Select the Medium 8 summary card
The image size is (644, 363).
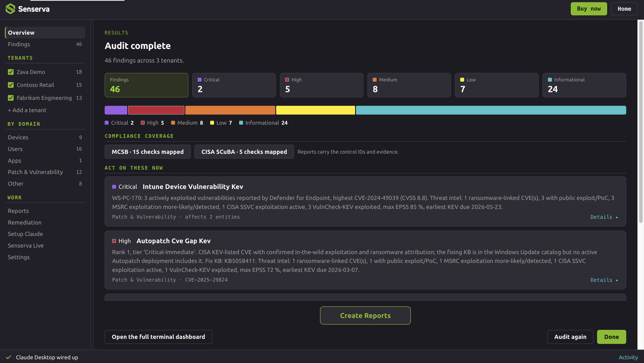[x=409, y=85]
